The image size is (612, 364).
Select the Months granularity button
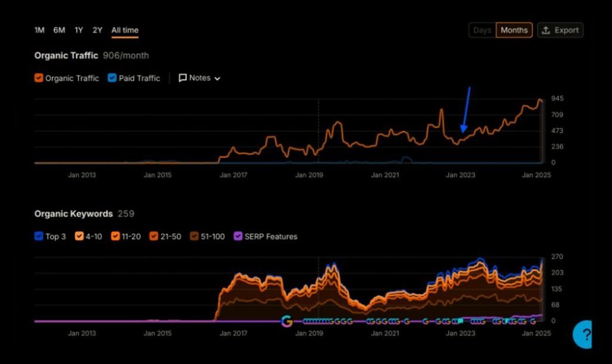514,30
